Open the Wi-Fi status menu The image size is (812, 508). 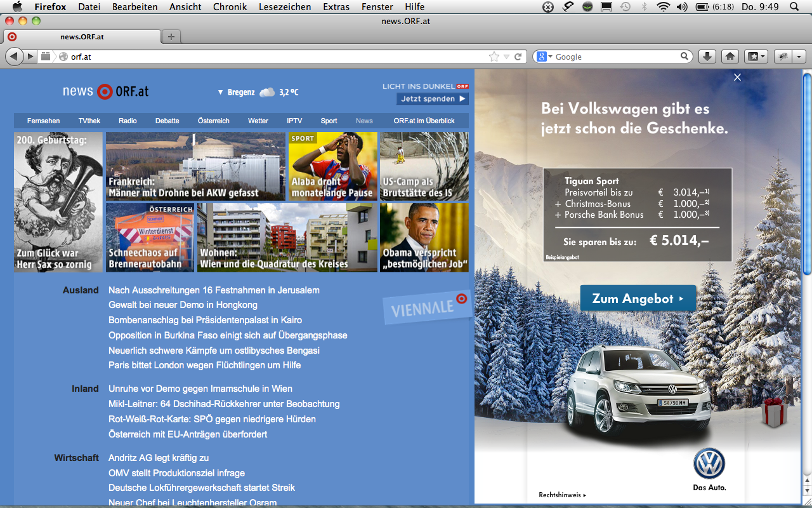point(664,6)
